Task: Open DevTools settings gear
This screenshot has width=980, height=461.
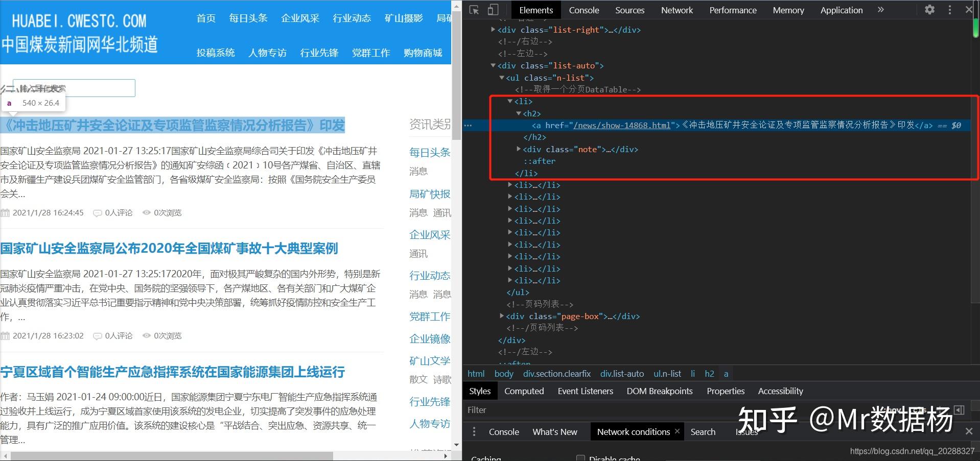Action: coord(929,10)
